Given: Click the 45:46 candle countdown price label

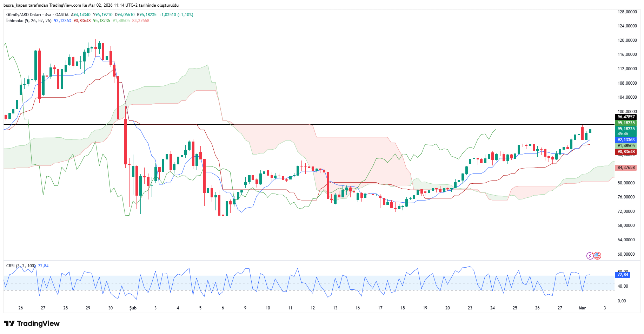Looking at the screenshot, I should 623,134.
